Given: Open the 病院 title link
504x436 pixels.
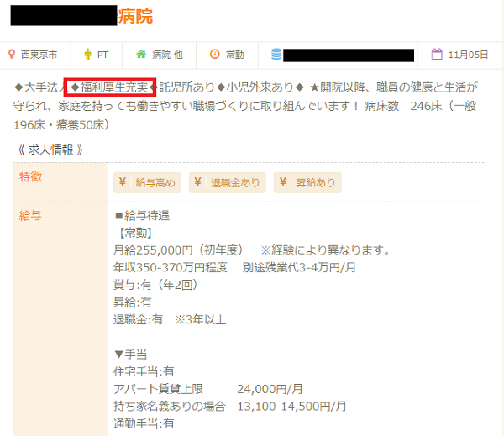Looking at the screenshot, I should pos(135,16).
